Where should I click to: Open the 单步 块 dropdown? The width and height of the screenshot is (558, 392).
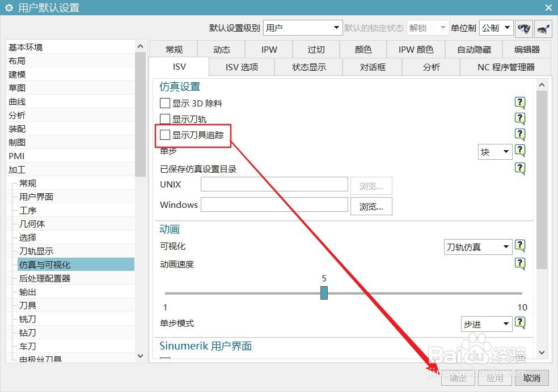tap(494, 151)
